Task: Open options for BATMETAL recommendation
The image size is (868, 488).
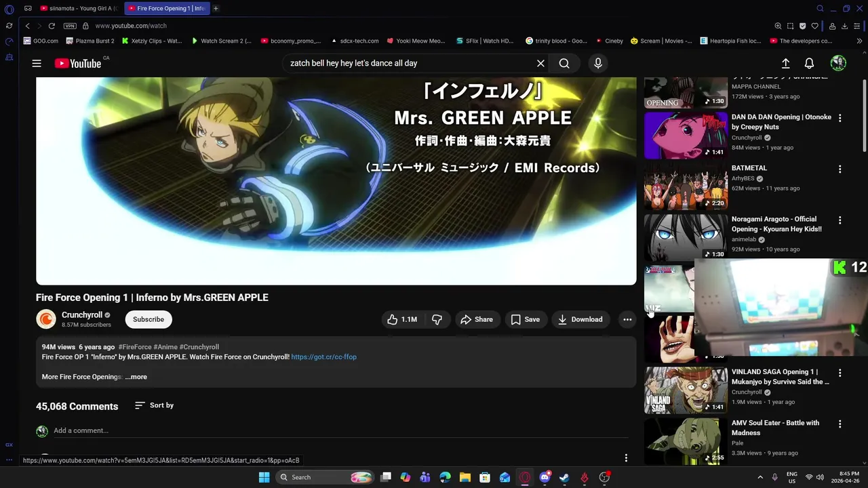Action: 840,169
